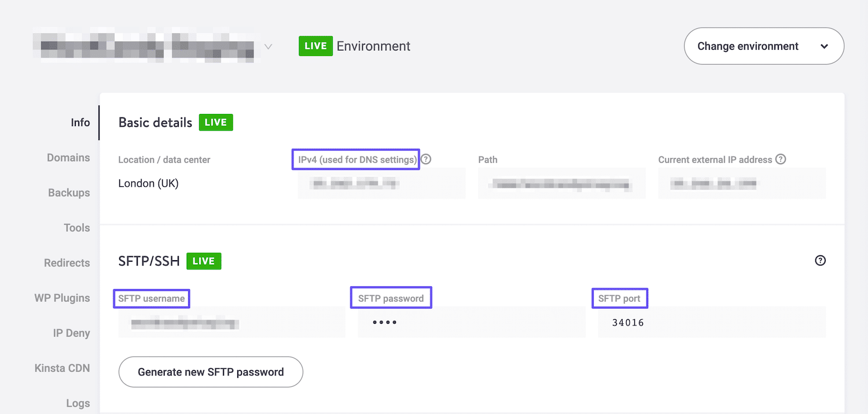Open the Change environment dropdown
This screenshot has width=868, height=414.
coord(763,46)
